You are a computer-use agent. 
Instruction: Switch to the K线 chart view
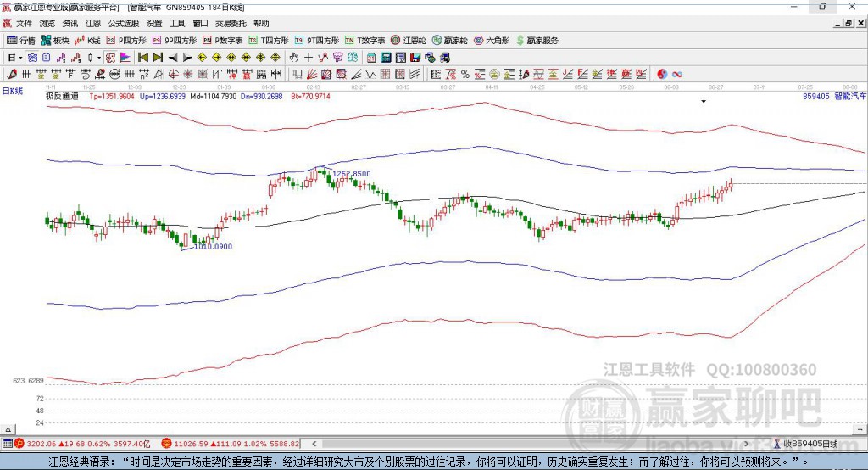87,41
